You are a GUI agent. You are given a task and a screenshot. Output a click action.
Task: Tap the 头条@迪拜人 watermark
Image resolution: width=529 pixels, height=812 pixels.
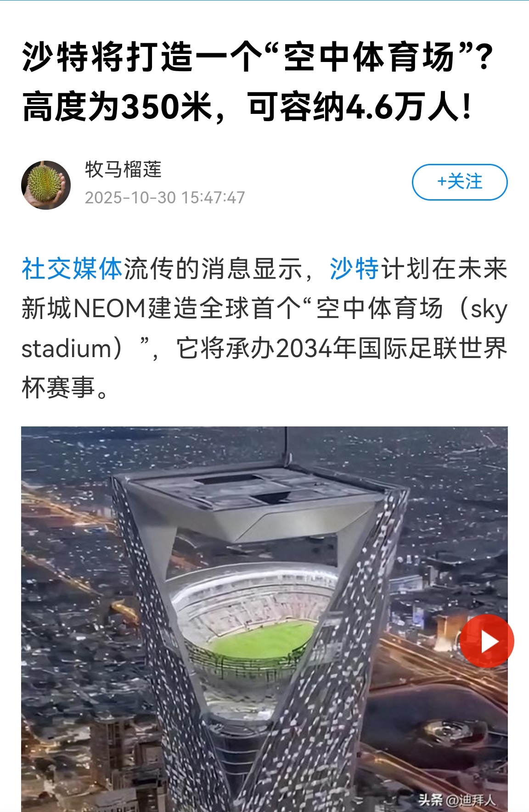(x=456, y=800)
